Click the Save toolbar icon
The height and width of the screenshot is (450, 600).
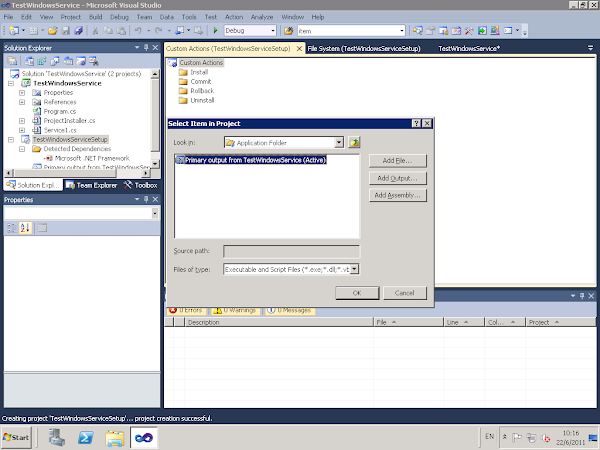pos(66,31)
